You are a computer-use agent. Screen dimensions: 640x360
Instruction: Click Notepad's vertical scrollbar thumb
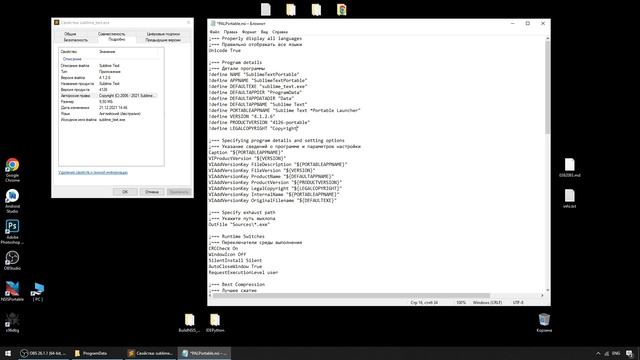(x=547, y=87)
